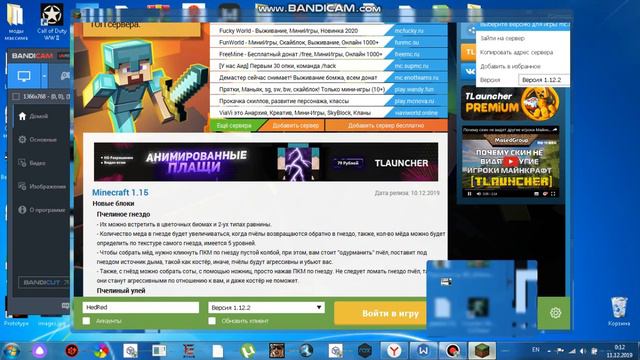640x360 pixels.
Task: Play the YouTube video thumbnail
Action: pos(510,162)
